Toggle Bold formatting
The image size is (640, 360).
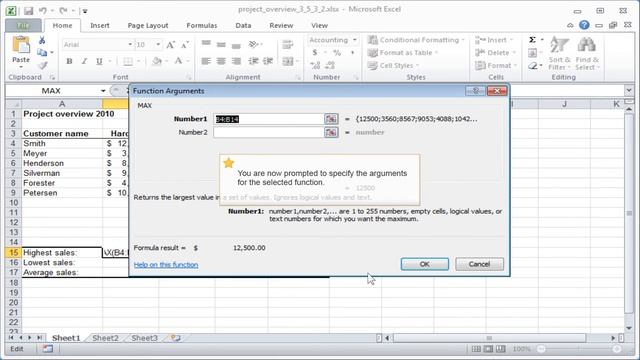(69, 61)
